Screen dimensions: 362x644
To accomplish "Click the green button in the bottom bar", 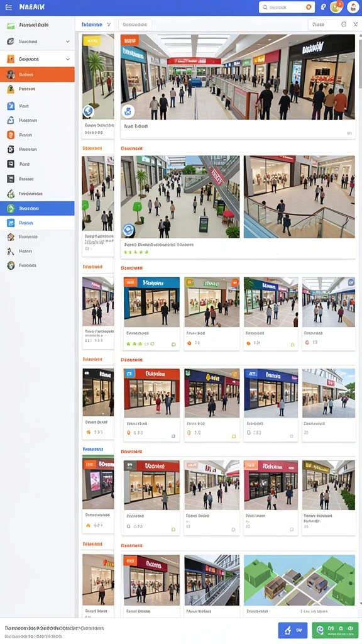I will pyautogui.click(x=335, y=630).
